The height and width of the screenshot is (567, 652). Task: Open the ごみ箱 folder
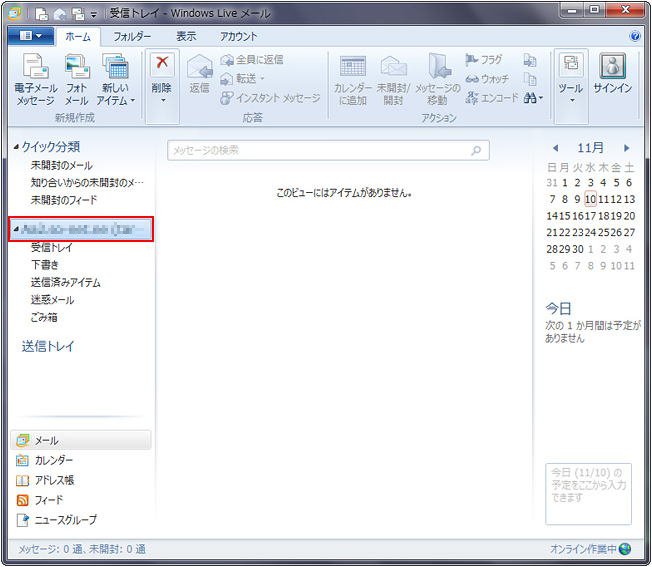44,317
